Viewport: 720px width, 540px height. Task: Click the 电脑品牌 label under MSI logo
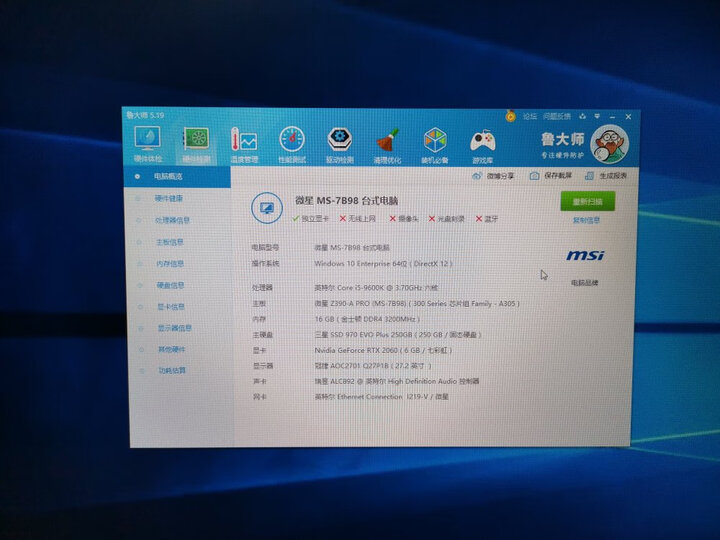[x=585, y=283]
